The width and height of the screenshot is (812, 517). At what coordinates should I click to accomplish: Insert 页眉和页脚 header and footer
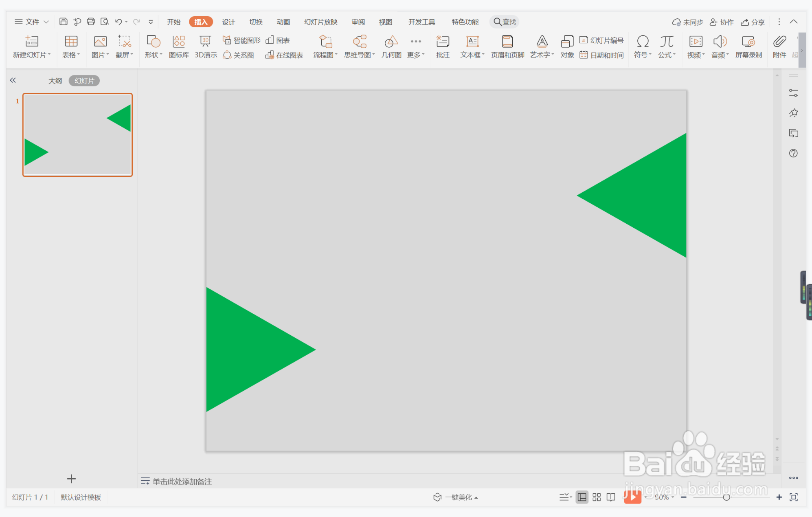coord(507,47)
